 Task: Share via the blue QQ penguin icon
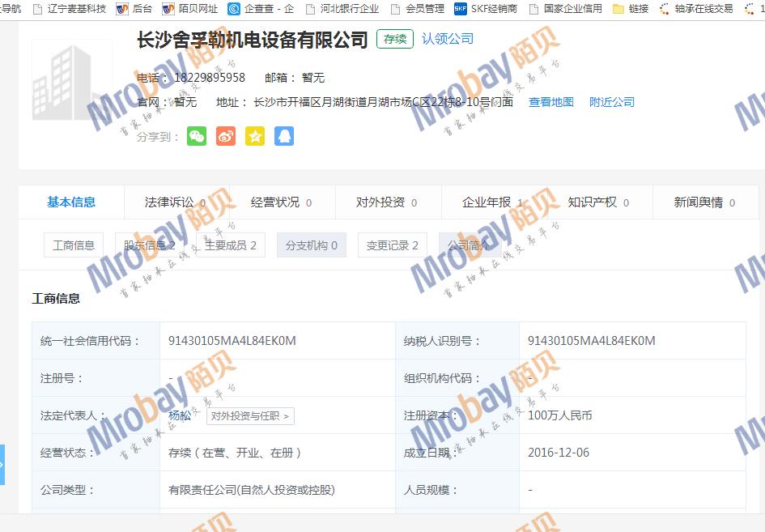coord(283,136)
